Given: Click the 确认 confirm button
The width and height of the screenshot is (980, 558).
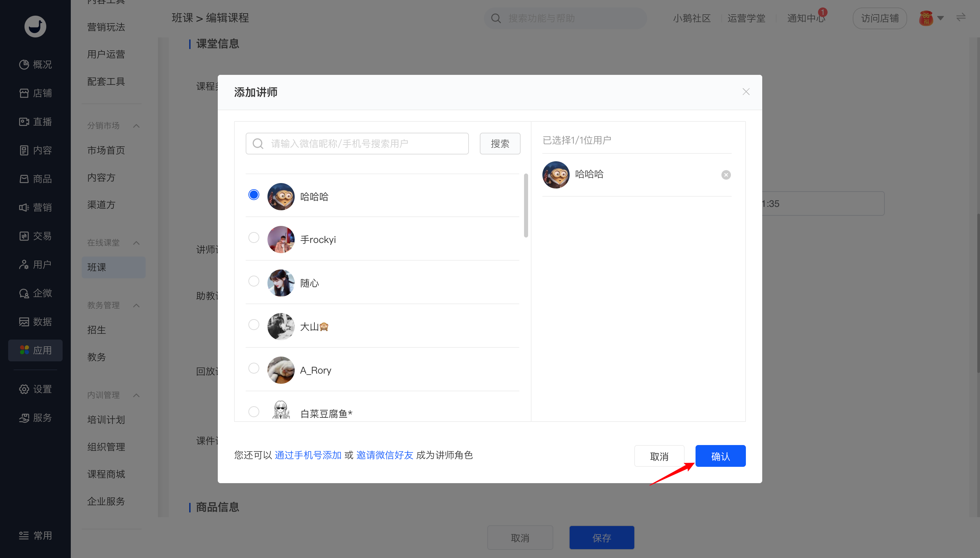Looking at the screenshot, I should (x=720, y=456).
